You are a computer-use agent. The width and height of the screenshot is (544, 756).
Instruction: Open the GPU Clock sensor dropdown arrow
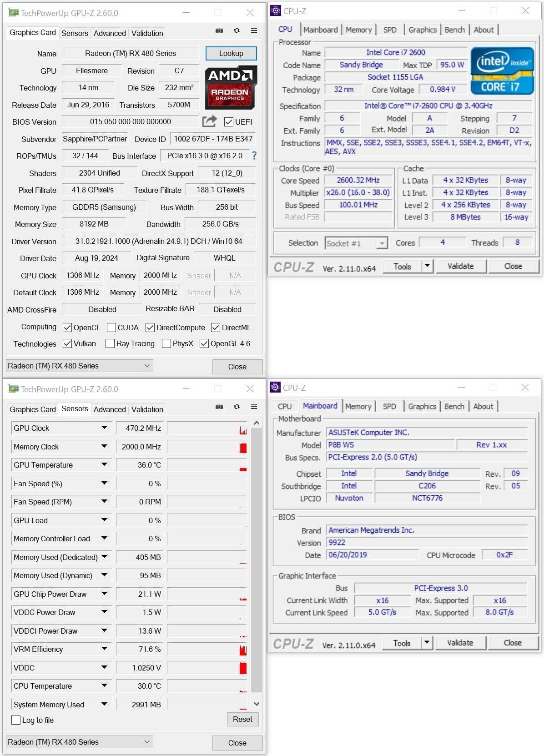(104, 428)
